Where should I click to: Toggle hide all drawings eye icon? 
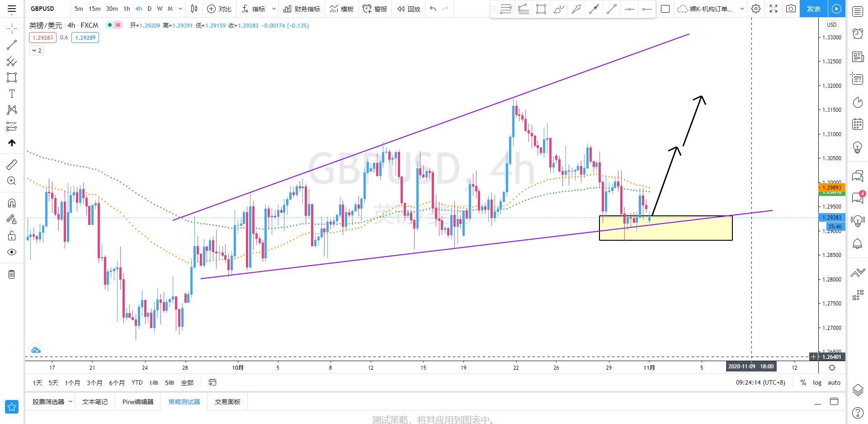[x=12, y=252]
